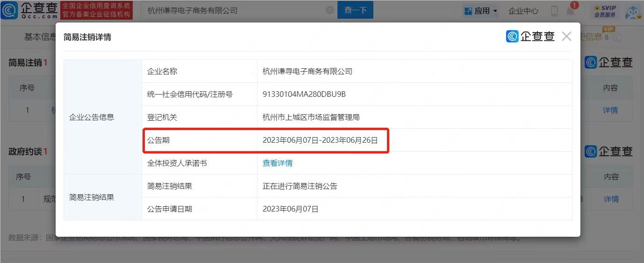644x263 pixels.
Task: Open the SVIP 会员服务 badge
Action: pyautogui.click(x=605, y=11)
